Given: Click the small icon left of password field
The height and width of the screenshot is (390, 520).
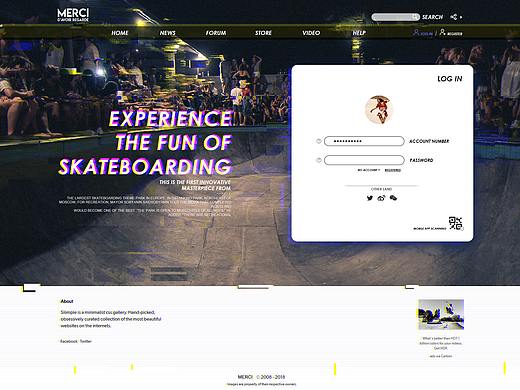Looking at the screenshot, I should coord(319,160).
